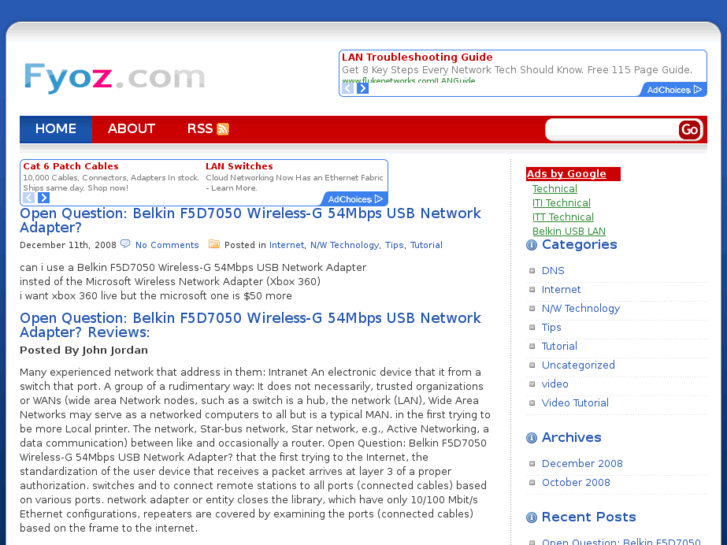Click the www.flukenetworks.com ad URL
The height and width of the screenshot is (545, 727).
(x=408, y=81)
